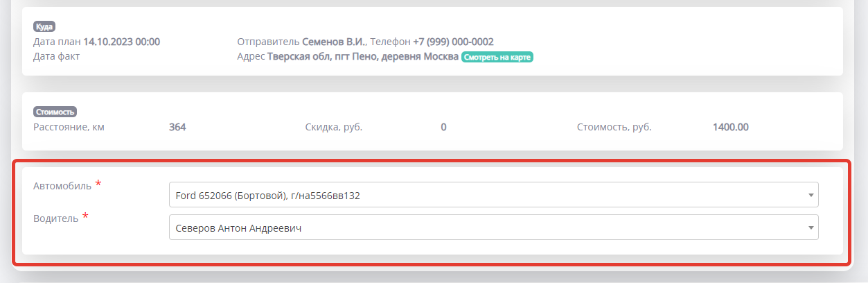The width and height of the screenshot is (868, 283).
Task: Open the Автомобиль dropdown list
Action: [x=485, y=195]
